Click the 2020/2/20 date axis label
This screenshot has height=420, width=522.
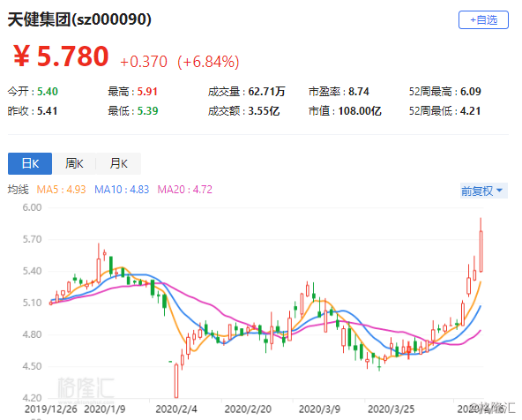coord(248,409)
